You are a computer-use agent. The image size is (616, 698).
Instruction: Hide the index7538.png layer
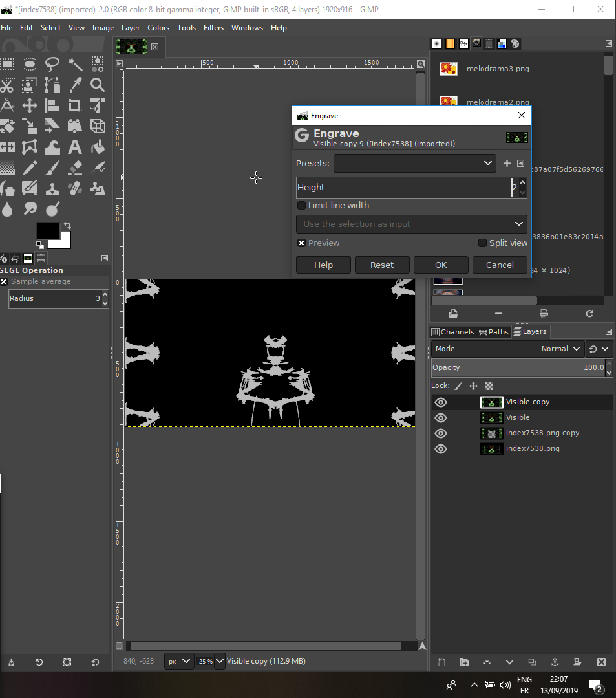[441, 449]
